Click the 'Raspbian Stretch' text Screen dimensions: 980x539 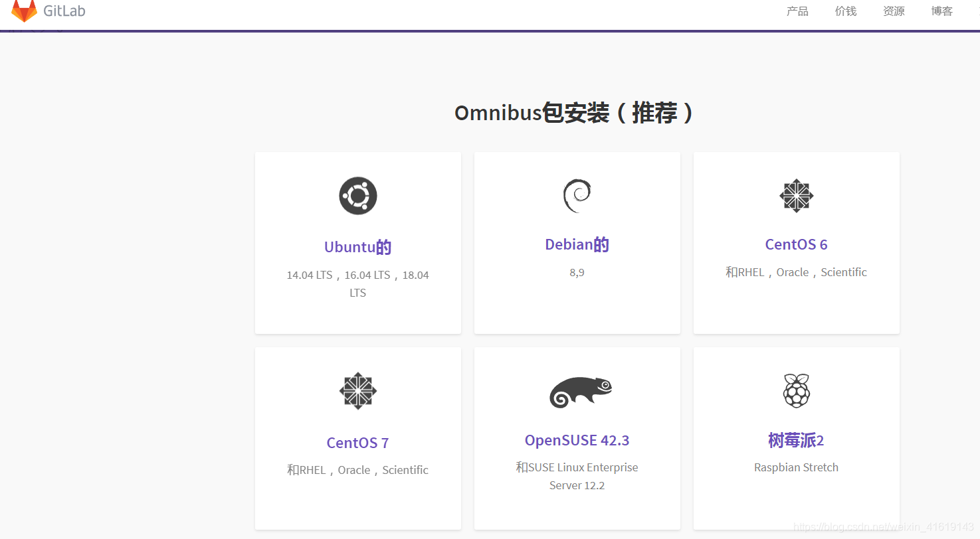[797, 467]
